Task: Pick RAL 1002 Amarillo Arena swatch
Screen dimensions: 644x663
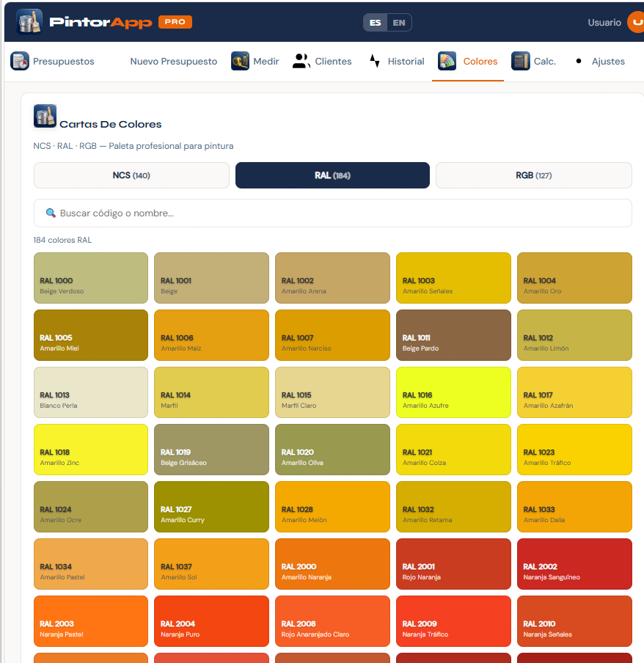Action: 332,278
